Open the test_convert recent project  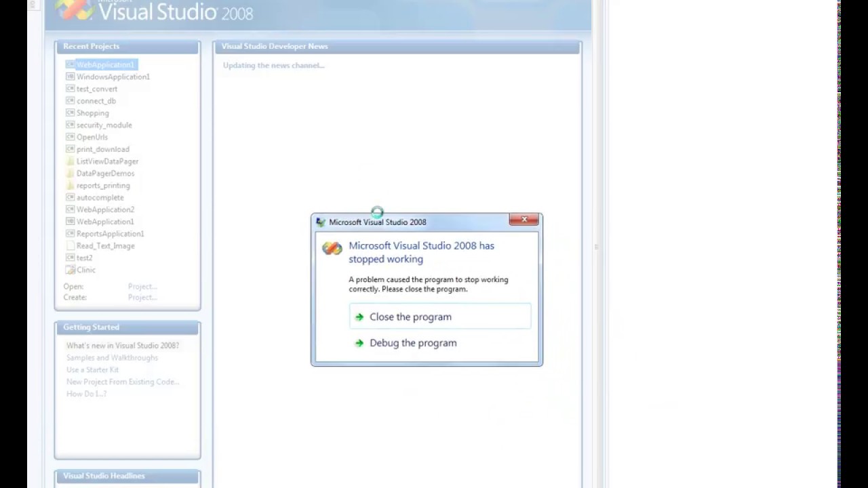[x=97, y=89]
